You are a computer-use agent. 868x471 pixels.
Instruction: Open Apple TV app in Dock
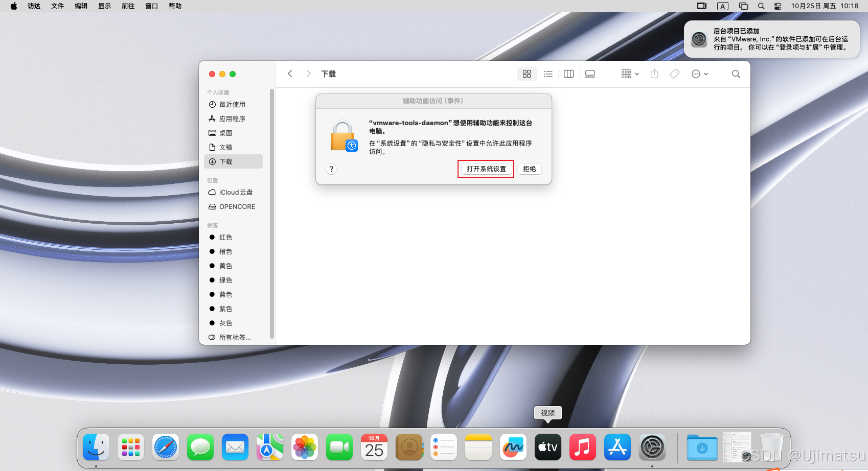pyautogui.click(x=548, y=447)
